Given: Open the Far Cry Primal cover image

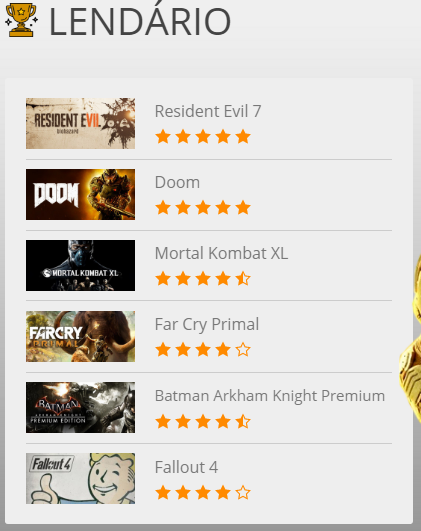Looking at the screenshot, I should click(80, 336).
